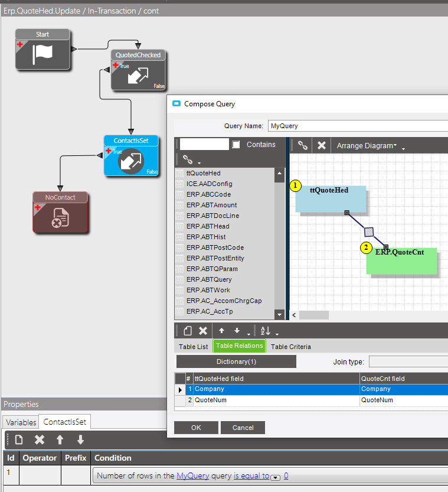The height and width of the screenshot is (492, 448).
Task: Move relation down with the arrow icon
Action: point(237,330)
